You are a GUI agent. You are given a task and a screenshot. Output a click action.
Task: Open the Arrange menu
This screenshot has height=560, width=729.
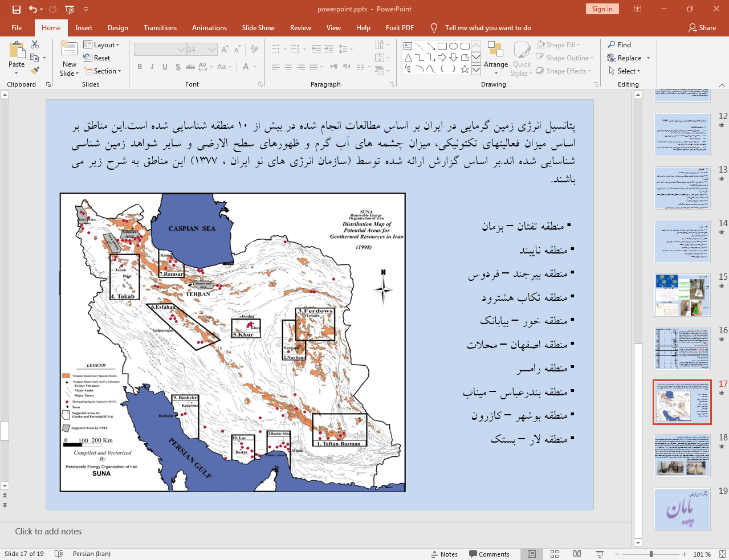[x=496, y=58]
